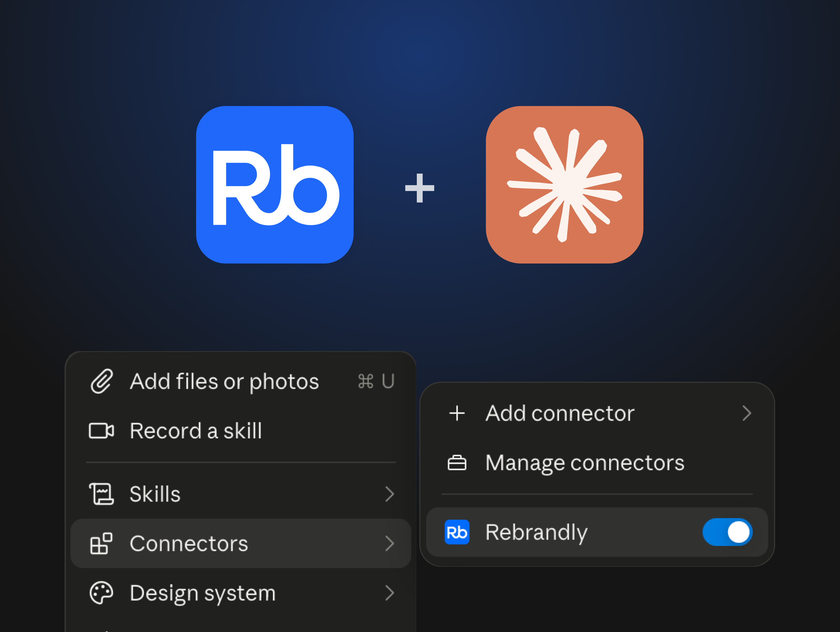Screen dimensions: 840x632
Task: Expand the Add connector submenu chevron
Action: pyautogui.click(x=747, y=413)
